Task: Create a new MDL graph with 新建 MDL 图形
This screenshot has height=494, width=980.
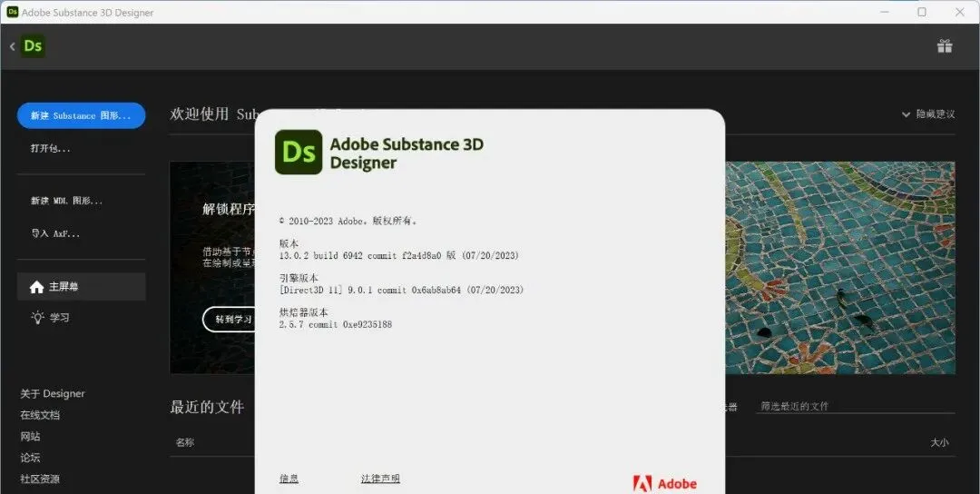Action: tap(66, 201)
